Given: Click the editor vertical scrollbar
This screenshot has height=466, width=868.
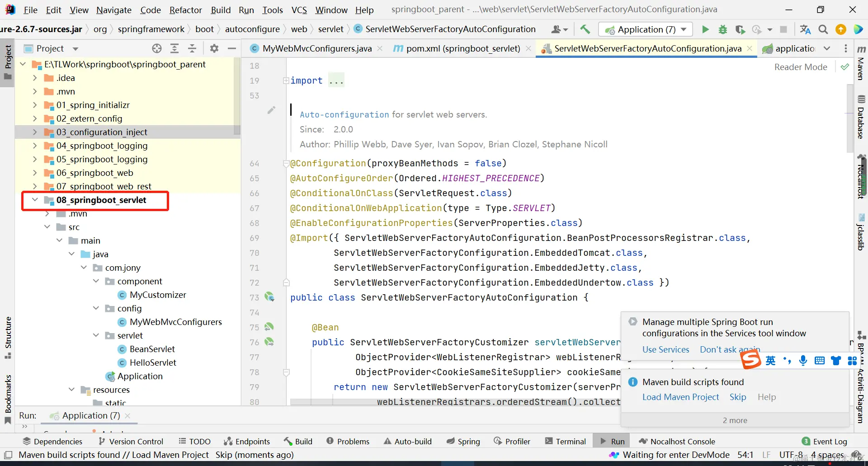Looking at the screenshot, I should (x=849, y=118).
